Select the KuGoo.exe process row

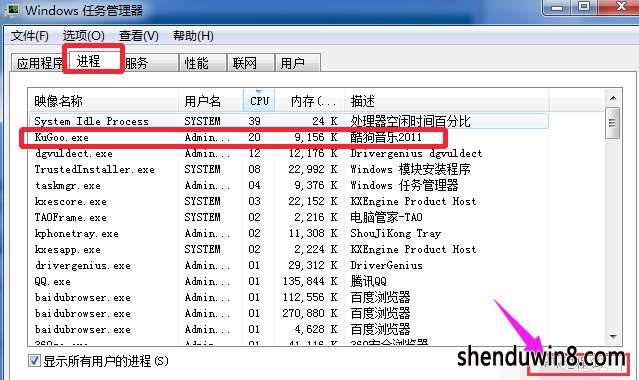point(289,137)
